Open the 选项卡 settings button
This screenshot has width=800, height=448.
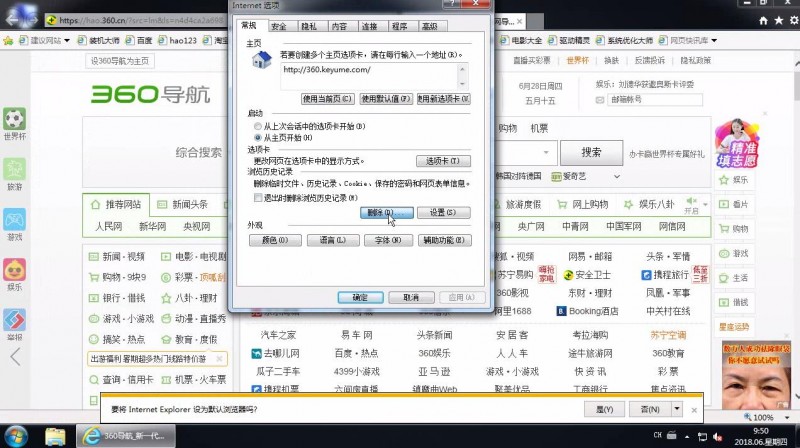click(x=443, y=161)
